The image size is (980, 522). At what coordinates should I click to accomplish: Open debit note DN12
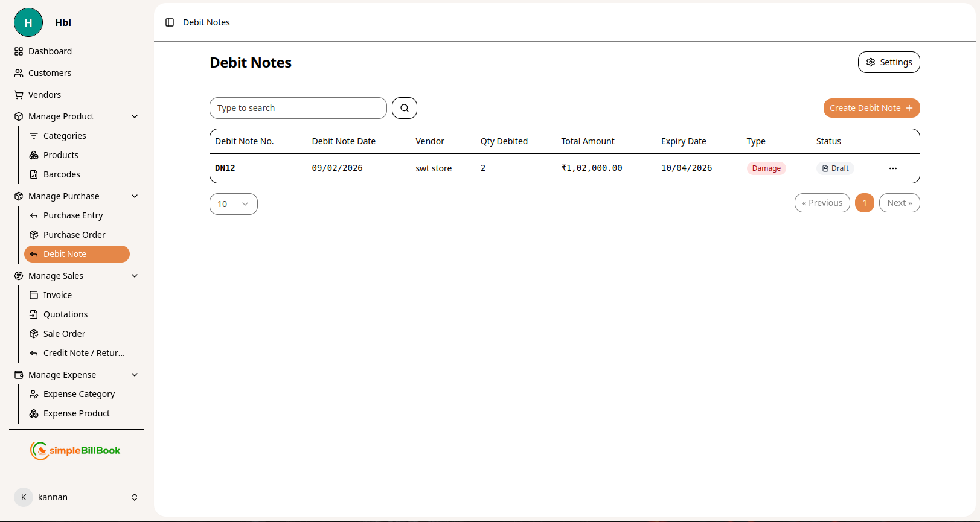tap(225, 168)
